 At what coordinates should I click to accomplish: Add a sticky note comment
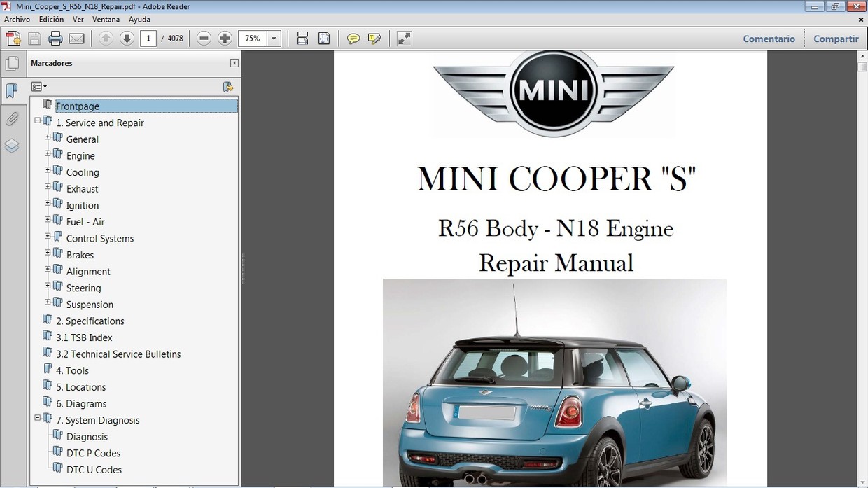point(353,39)
